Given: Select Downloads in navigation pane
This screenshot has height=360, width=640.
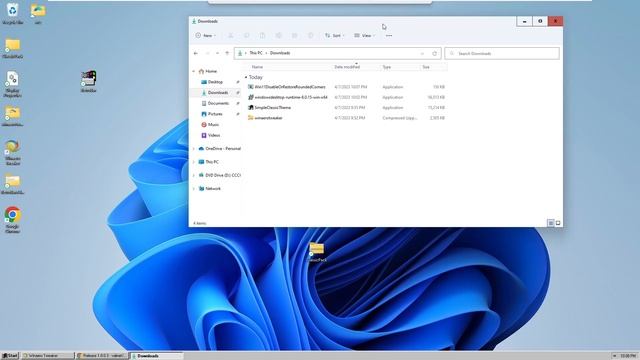Looking at the screenshot, I should [215, 93].
